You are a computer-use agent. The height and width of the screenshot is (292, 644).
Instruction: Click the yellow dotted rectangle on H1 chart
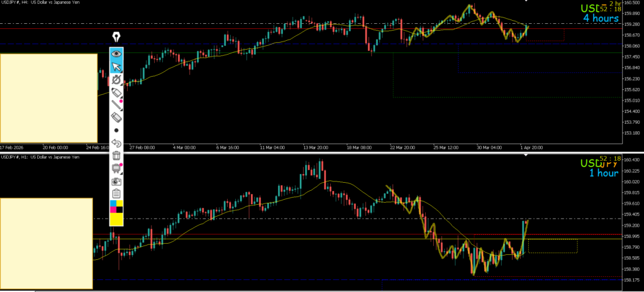pos(553,246)
